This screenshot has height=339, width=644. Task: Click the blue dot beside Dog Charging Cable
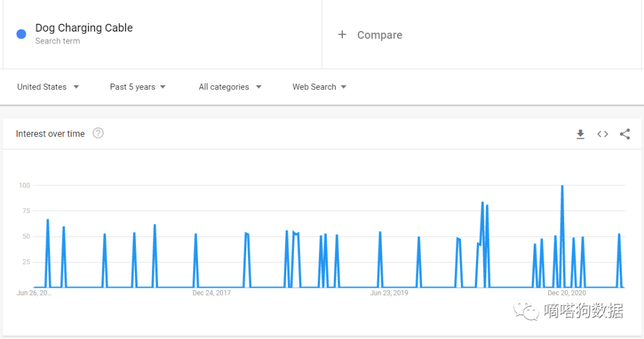tap(21, 34)
